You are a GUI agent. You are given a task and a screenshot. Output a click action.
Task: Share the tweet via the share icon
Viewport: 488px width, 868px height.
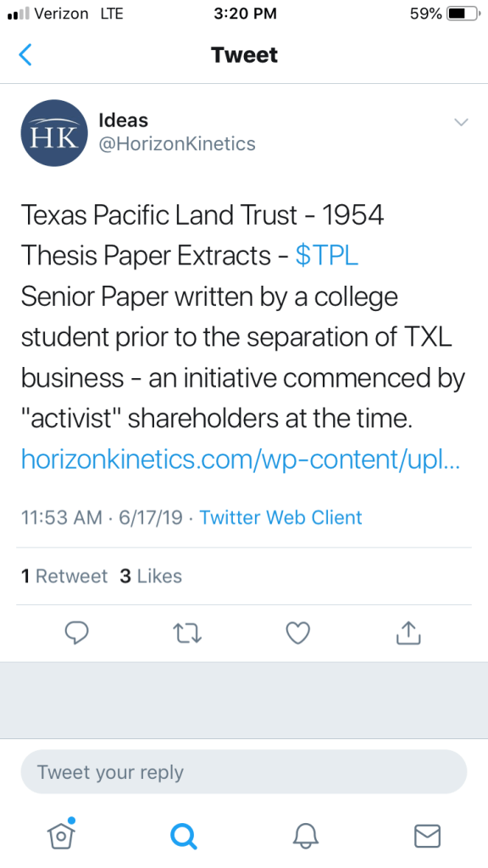point(408,632)
